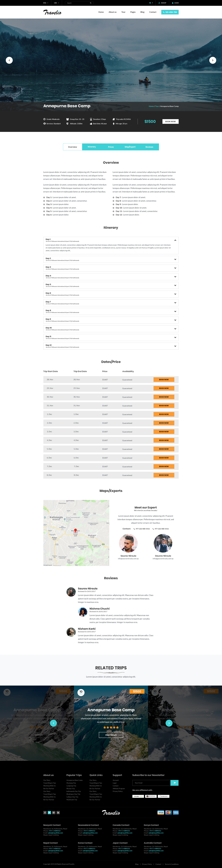
Task: Expand the Day 12 itinerary panel
Action: tap(175, 346)
